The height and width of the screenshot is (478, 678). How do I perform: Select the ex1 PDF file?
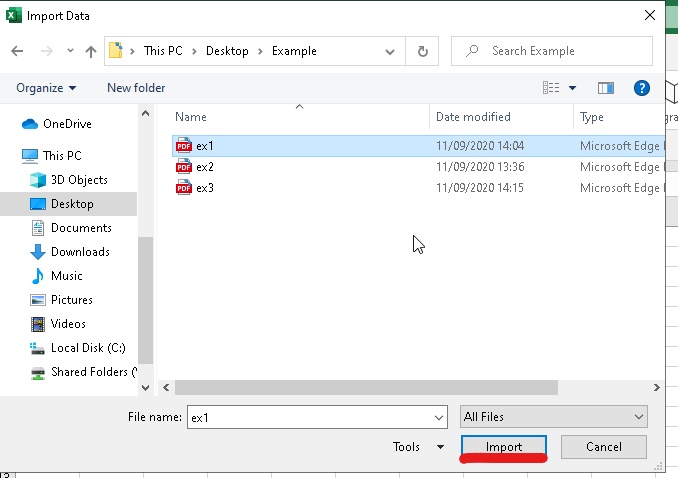pos(418,146)
